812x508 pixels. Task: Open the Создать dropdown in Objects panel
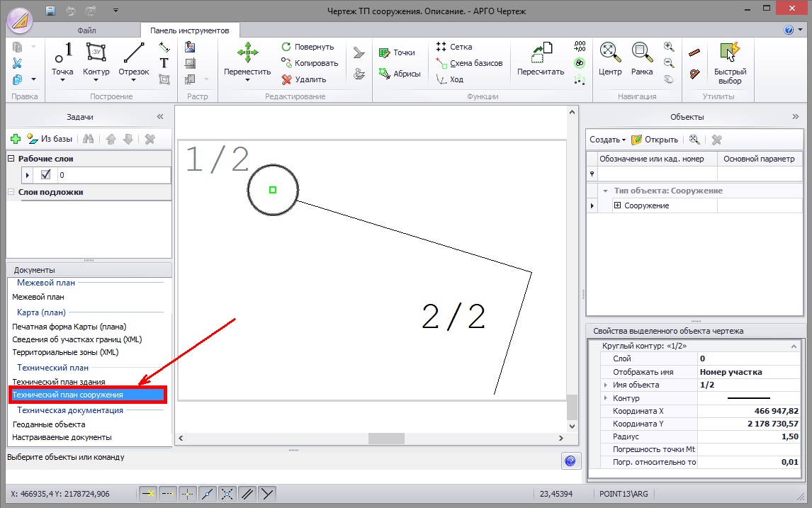pyautogui.click(x=608, y=140)
